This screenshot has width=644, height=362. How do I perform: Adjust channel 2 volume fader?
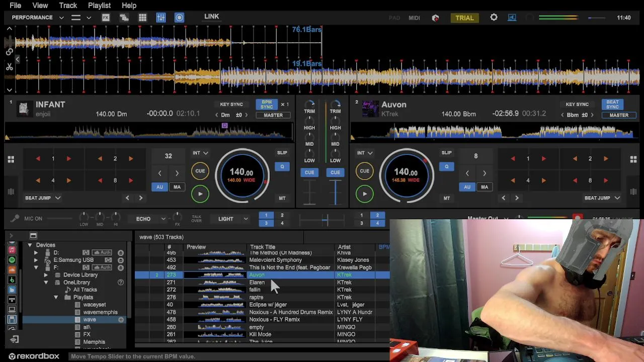click(335, 193)
